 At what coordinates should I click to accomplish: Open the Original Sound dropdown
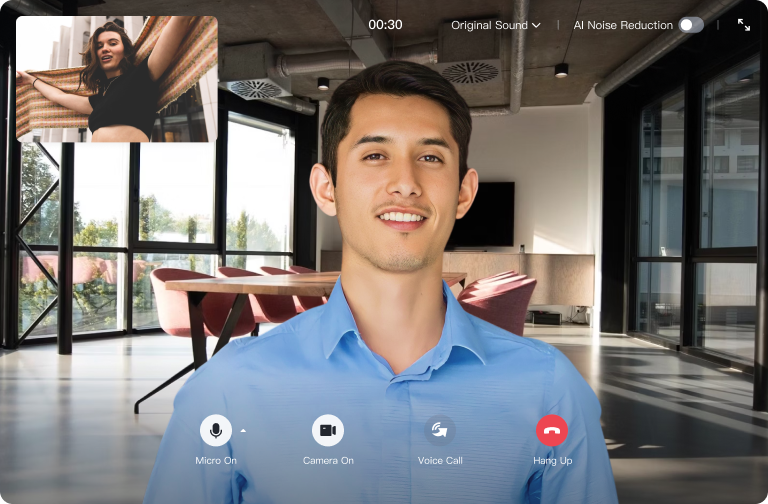coord(496,25)
